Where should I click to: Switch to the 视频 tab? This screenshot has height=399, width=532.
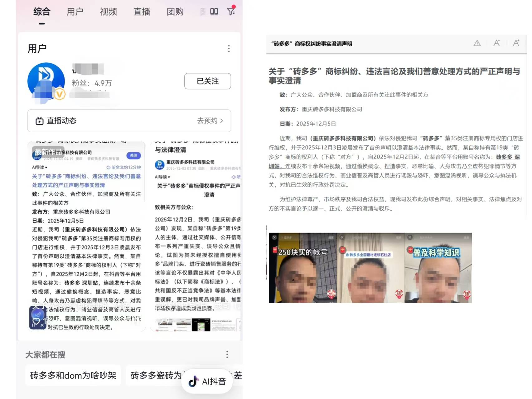pos(108,12)
